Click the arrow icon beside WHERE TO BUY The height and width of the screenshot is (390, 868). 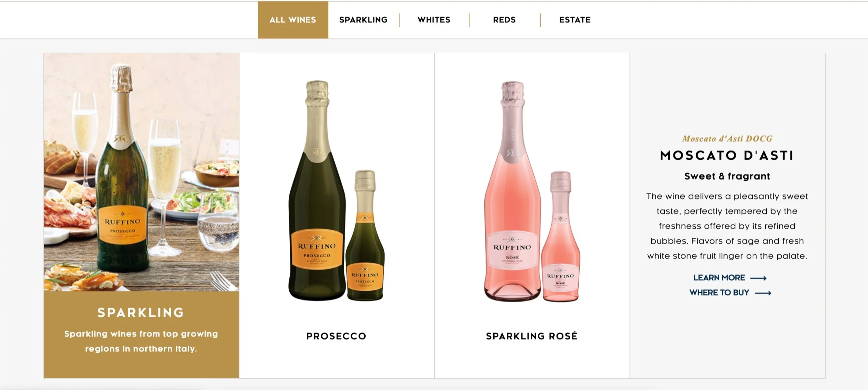[763, 293]
